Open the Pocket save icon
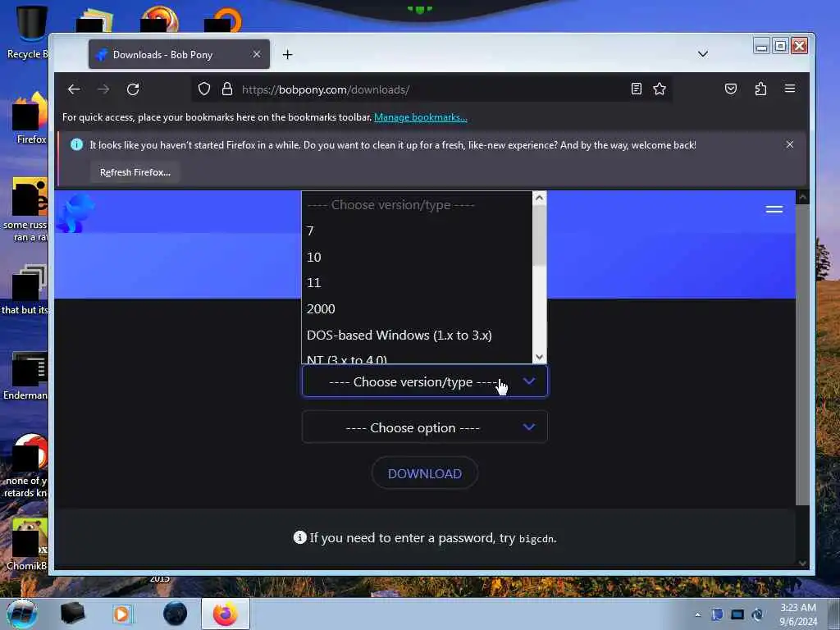Viewport: 840px width, 630px height. (731, 89)
